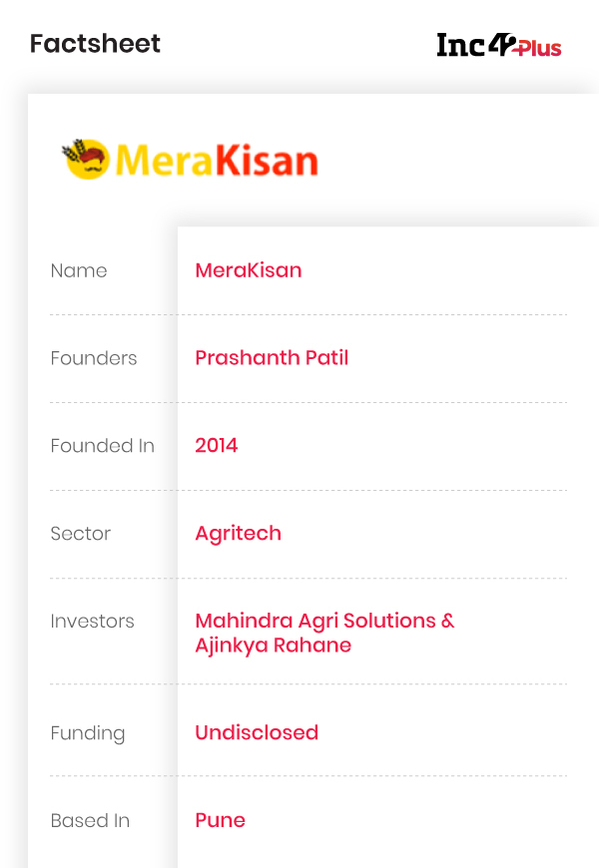This screenshot has width=599, height=868.
Task: Click the Sector row label
Action: (81, 534)
